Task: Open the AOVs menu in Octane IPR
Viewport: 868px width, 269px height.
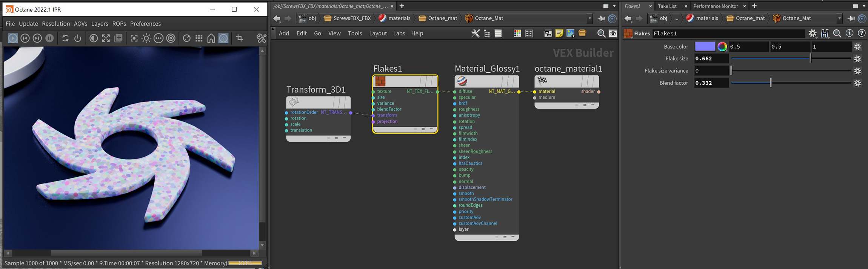Action: [x=80, y=24]
